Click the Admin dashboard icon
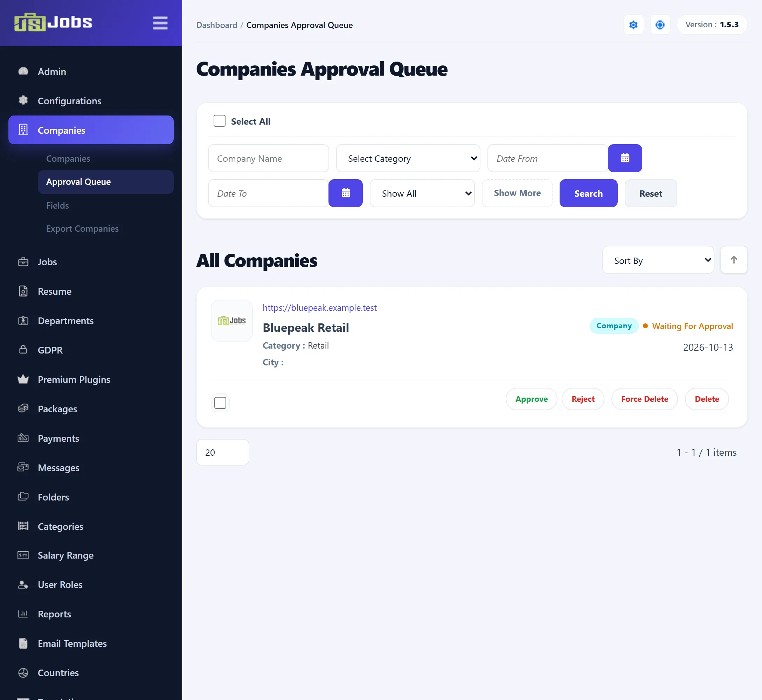Viewport: 762px width, 700px height. click(x=23, y=71)
